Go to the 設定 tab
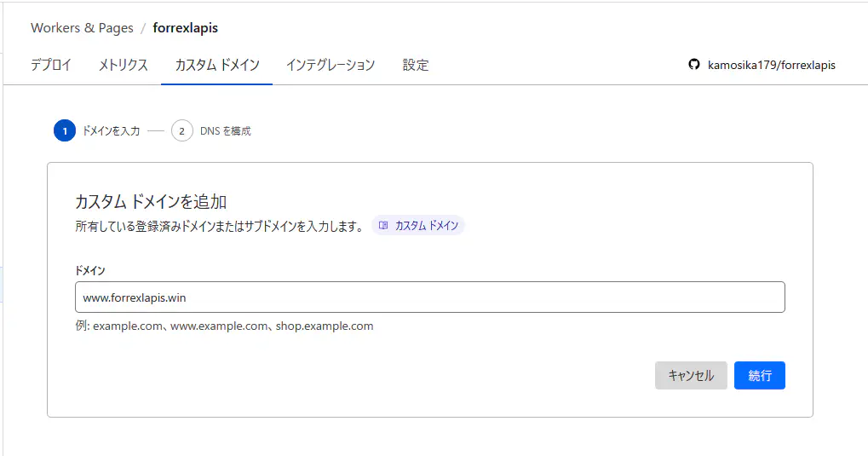This screenshot has height=456, width=868. point(416,65)
